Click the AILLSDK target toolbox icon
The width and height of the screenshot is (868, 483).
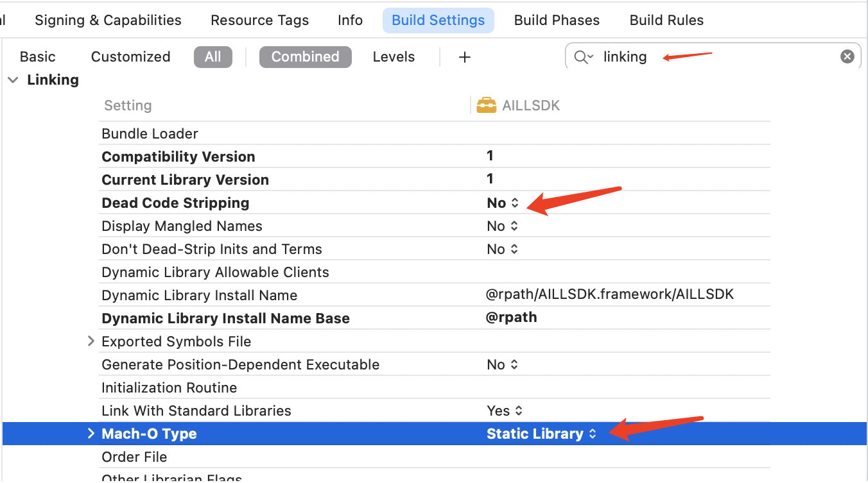click(486, 105)
